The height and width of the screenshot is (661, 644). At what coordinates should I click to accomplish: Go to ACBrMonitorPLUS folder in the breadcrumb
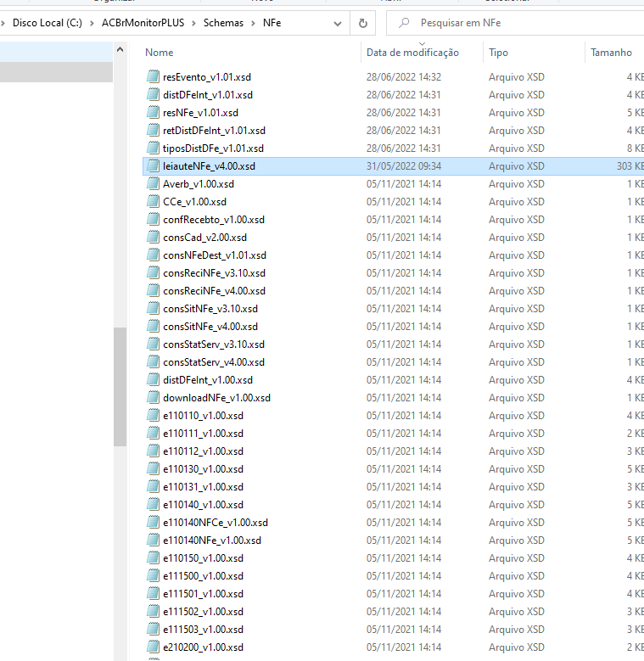[143, 23]
